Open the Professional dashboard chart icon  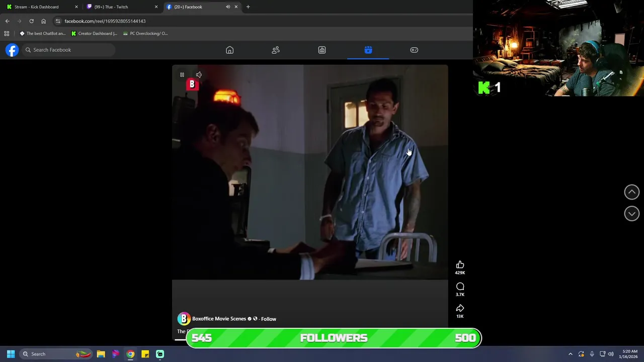[322, 50]
